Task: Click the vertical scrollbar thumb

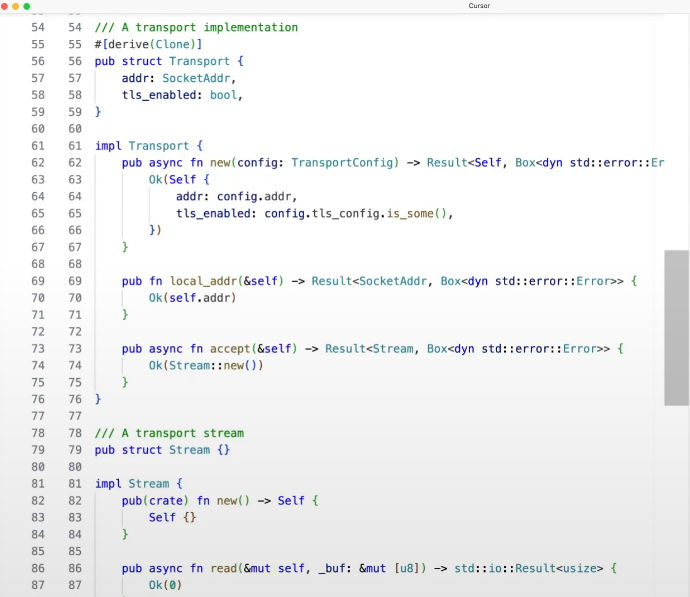Action: point(676,328)
